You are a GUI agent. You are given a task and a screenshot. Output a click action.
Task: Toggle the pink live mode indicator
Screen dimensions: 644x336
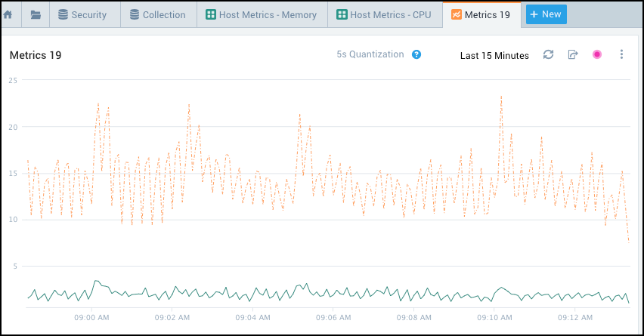pyautogui.click(x=597, y=54)
